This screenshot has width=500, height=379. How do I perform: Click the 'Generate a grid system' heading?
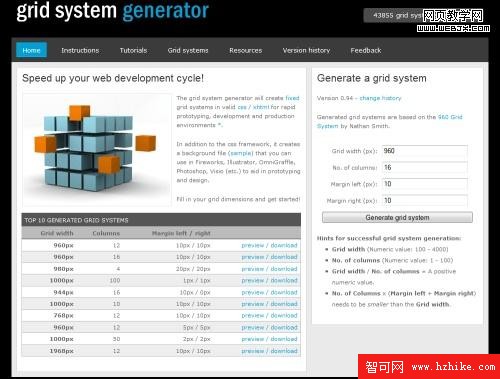pyautogui.click(x=372, y=78)
